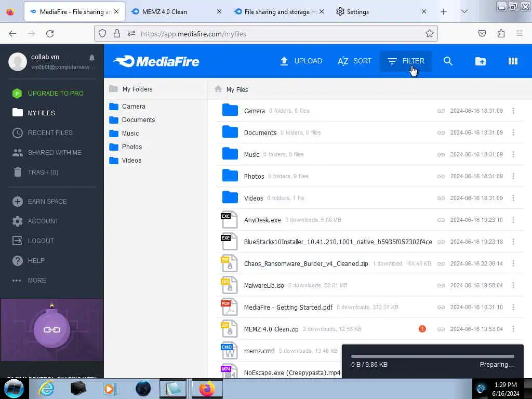Open ACCOUNT settings
Image resolution: width=532 pixels, height=399 pixels.
(x=36, y=221)
